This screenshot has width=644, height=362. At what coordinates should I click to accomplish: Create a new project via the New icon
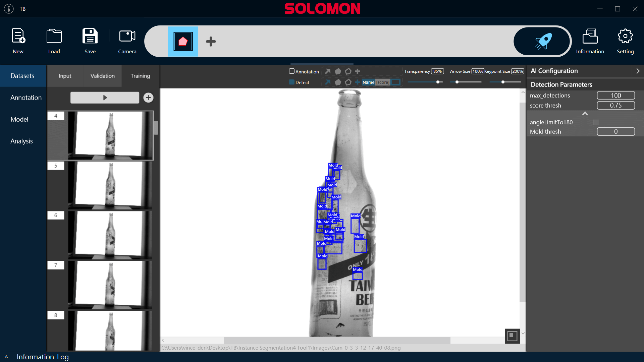tap(18, 40)
